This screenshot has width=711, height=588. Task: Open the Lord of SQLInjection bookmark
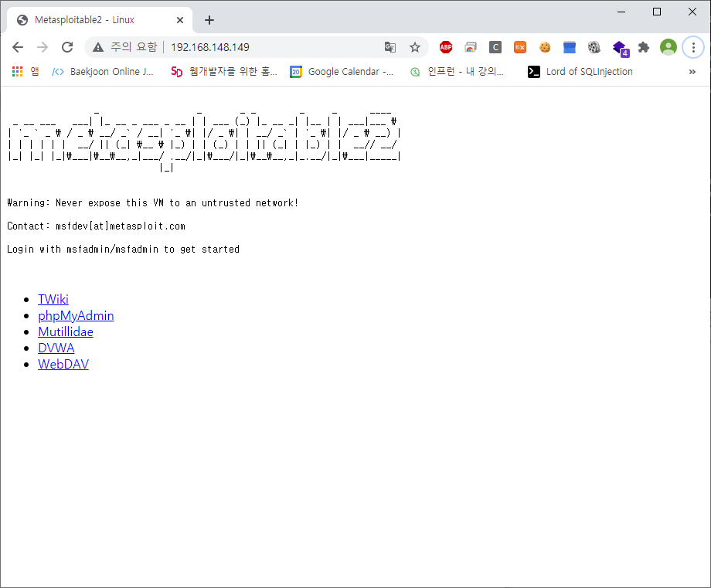pyautogui.click(x=580, y=72)
